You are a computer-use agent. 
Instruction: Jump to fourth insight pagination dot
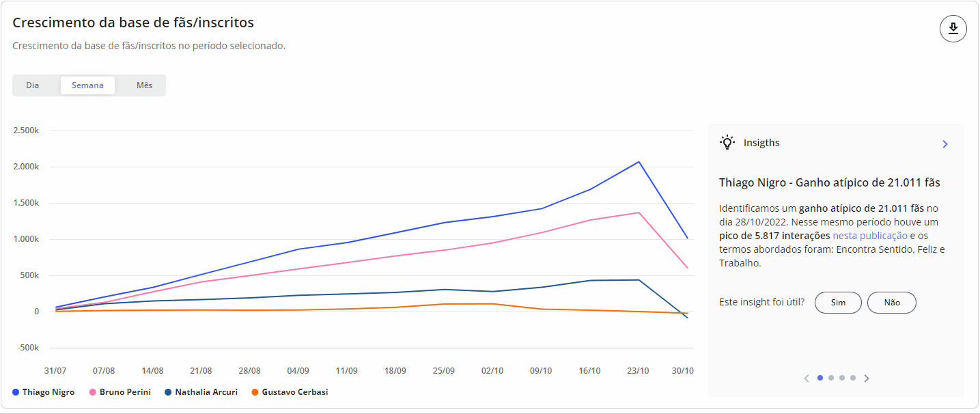click(853, 378)
